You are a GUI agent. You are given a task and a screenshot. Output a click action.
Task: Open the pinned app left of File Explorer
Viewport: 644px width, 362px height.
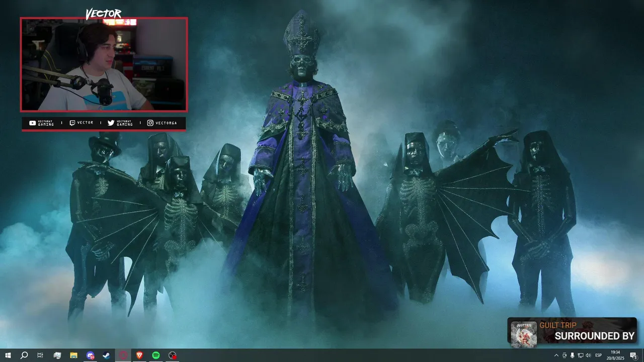coord(57,355)
